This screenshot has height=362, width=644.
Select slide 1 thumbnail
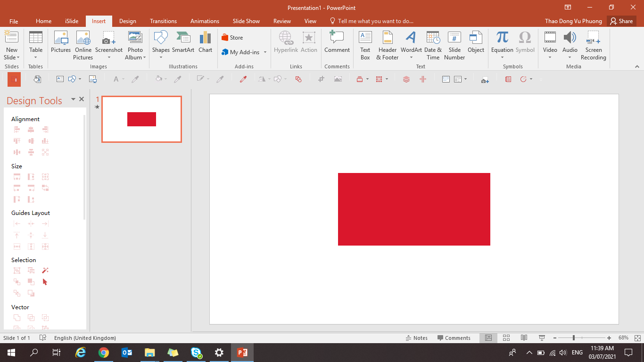(x=141, y=119)
